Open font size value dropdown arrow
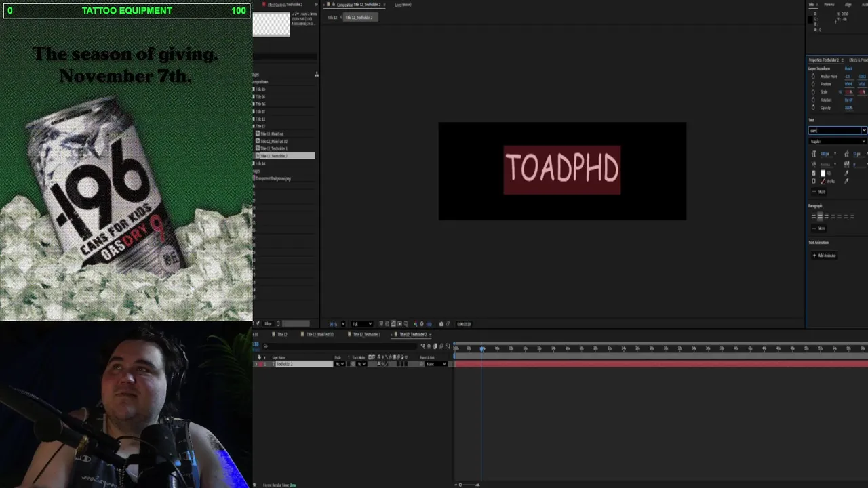The width and height of the screenshot is (868, 488). [835, 154]
